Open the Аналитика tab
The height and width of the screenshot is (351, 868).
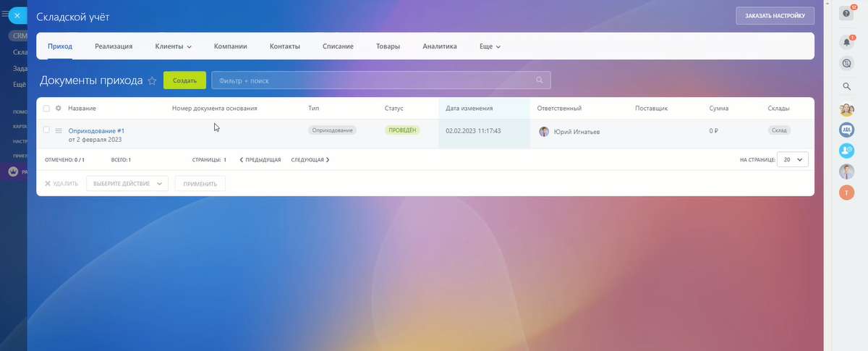(x=440, y=46)
